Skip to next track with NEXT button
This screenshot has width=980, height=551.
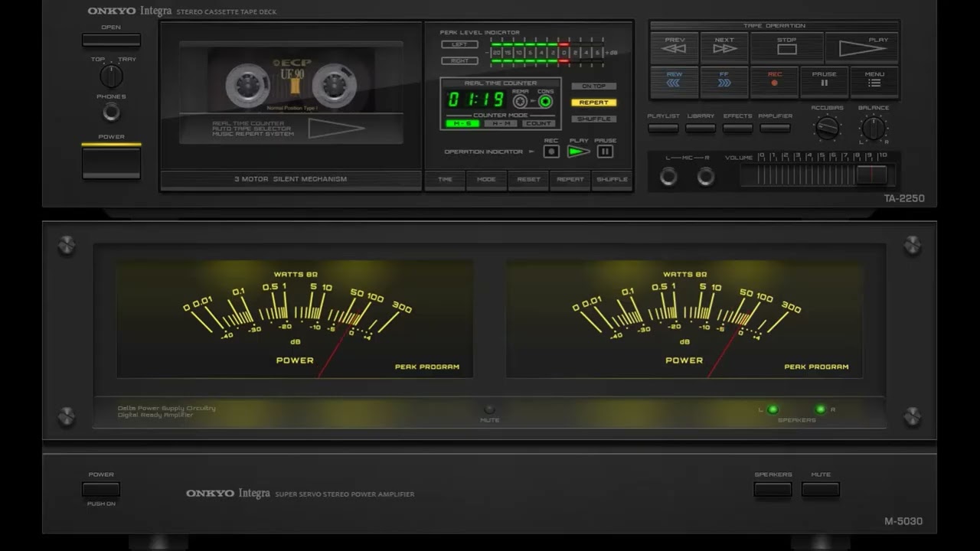point(724,47)
